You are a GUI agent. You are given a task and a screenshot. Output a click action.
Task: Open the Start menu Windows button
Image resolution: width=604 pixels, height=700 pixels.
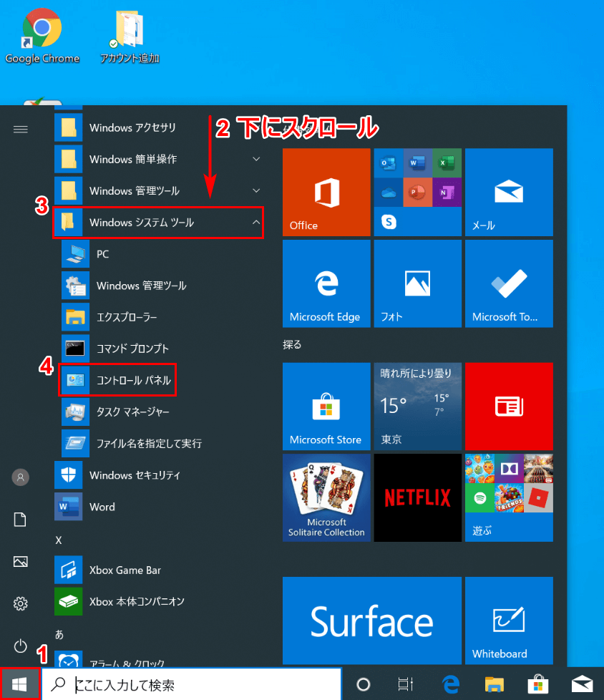19,684
